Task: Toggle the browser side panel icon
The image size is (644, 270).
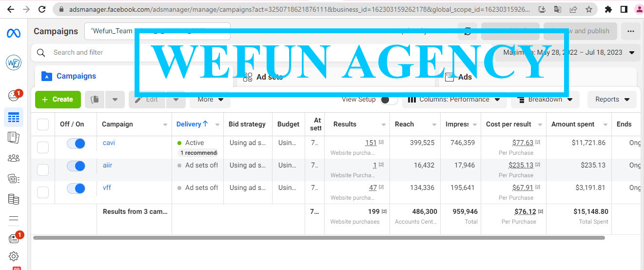Action: click(x=624, y=9)
